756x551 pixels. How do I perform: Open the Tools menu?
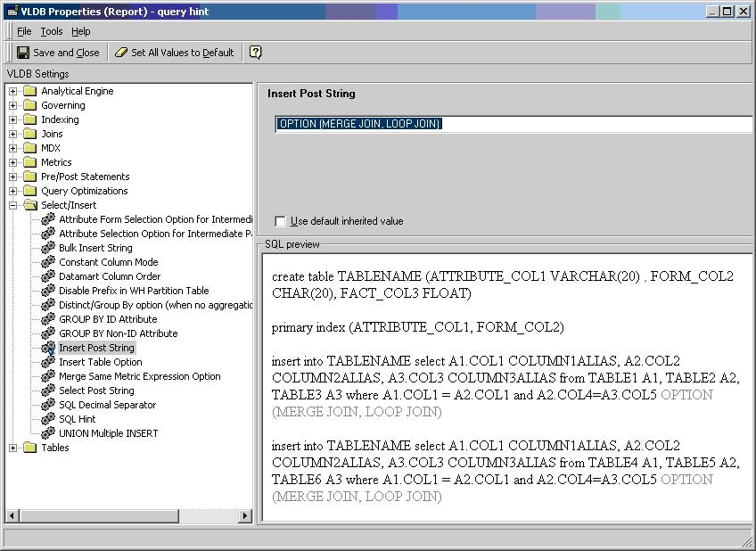pos(52,31)
